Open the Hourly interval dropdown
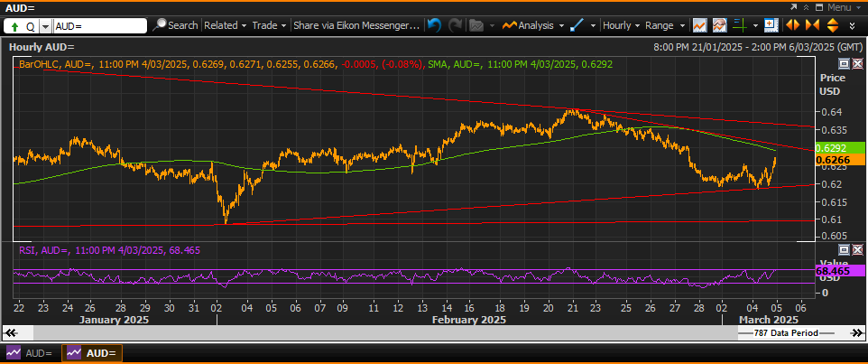The width and height of the screenshot is (868, 364). (x=621, y=25)
